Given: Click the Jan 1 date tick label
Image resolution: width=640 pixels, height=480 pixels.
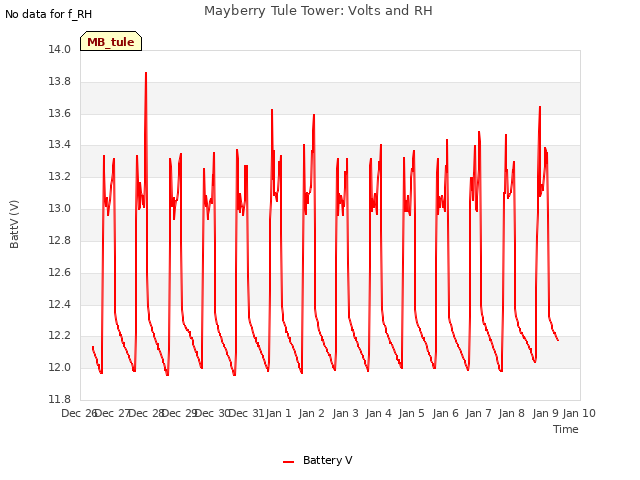Looking at the screenshot, I should coord(279,413).
